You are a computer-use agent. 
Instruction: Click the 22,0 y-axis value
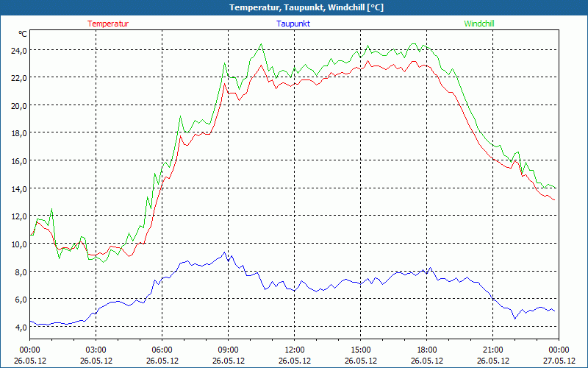(x=19, y=78)
